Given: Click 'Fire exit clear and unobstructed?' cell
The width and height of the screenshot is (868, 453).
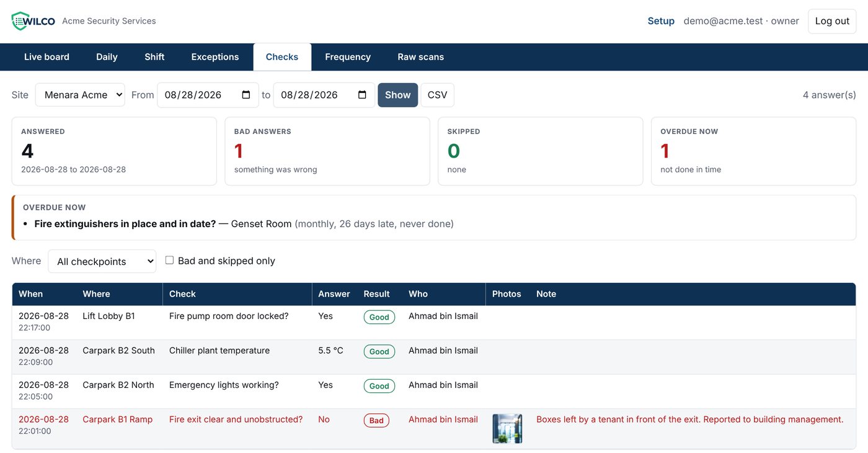Looking at the screenshot, I should [x=236, y=419].
